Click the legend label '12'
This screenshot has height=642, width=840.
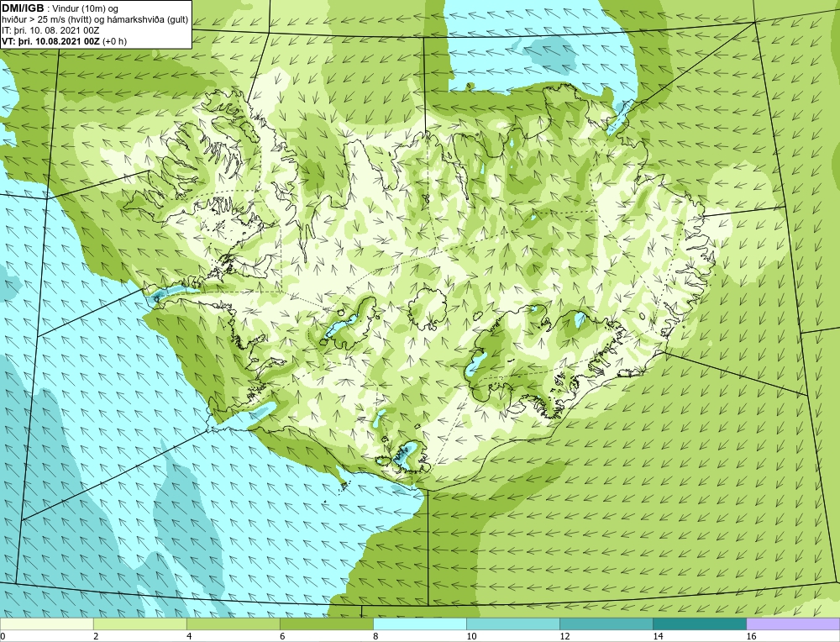pyautogui.click(x=564, y=636)
